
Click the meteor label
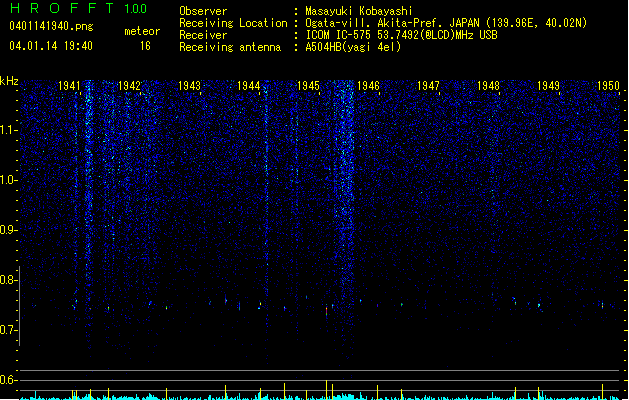[142, 31]
